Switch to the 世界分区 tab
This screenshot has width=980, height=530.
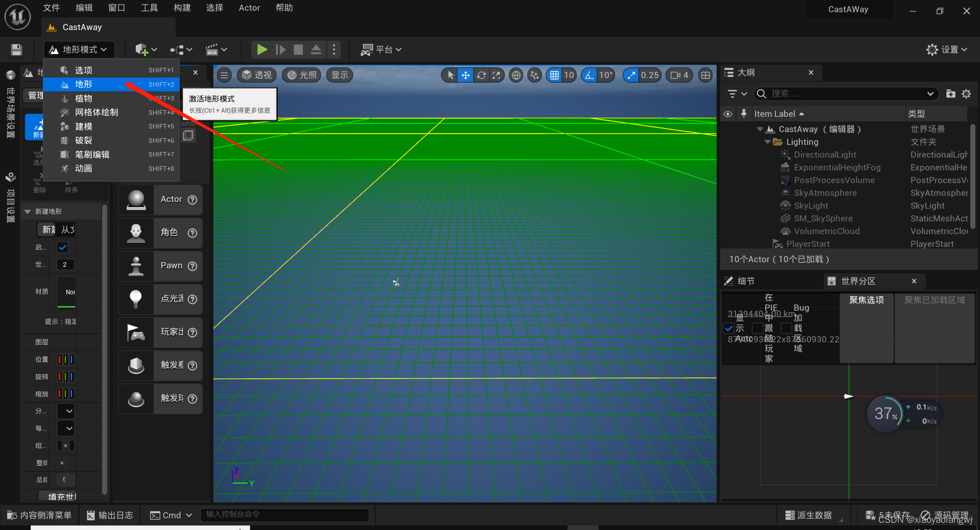coord(858,281)
